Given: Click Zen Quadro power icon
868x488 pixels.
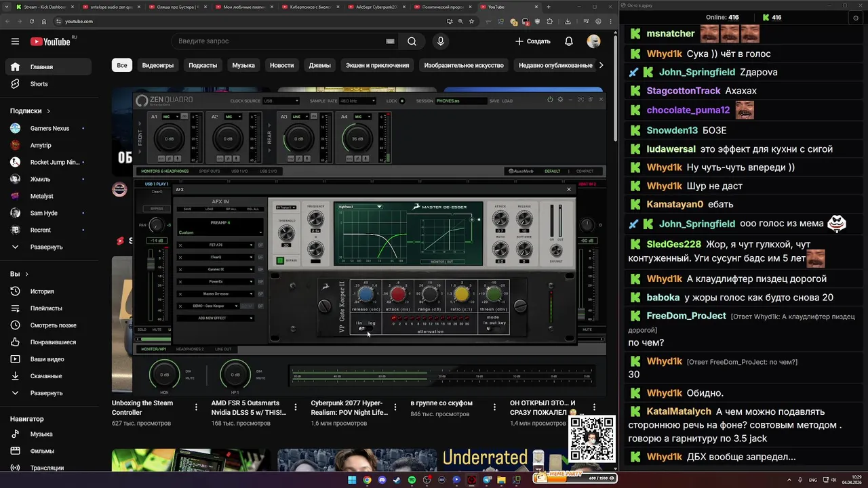Looking at the screenshot, I should pos(550,100).
